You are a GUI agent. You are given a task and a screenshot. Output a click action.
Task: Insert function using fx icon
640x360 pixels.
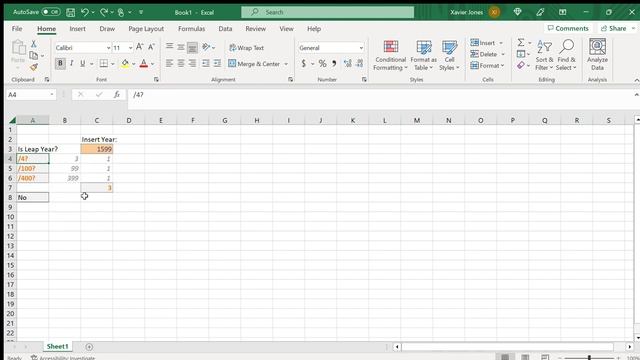click(x=117, y=95)
